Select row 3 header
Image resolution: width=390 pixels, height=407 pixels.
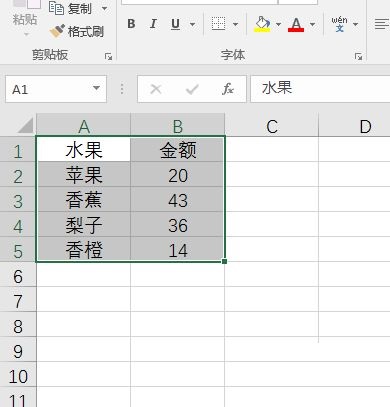tap(18, 200)
